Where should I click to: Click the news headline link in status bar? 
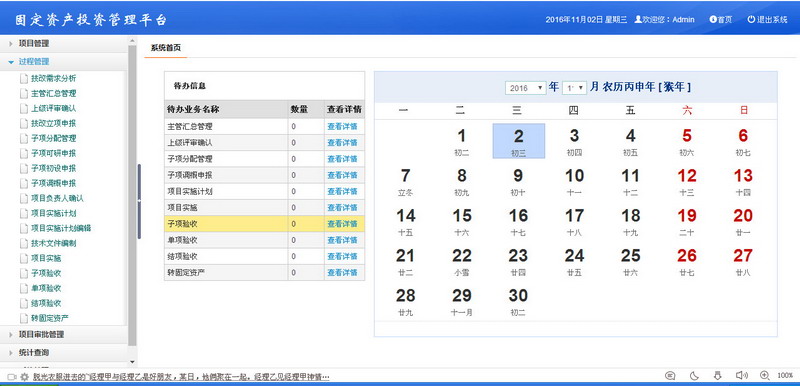181,377
